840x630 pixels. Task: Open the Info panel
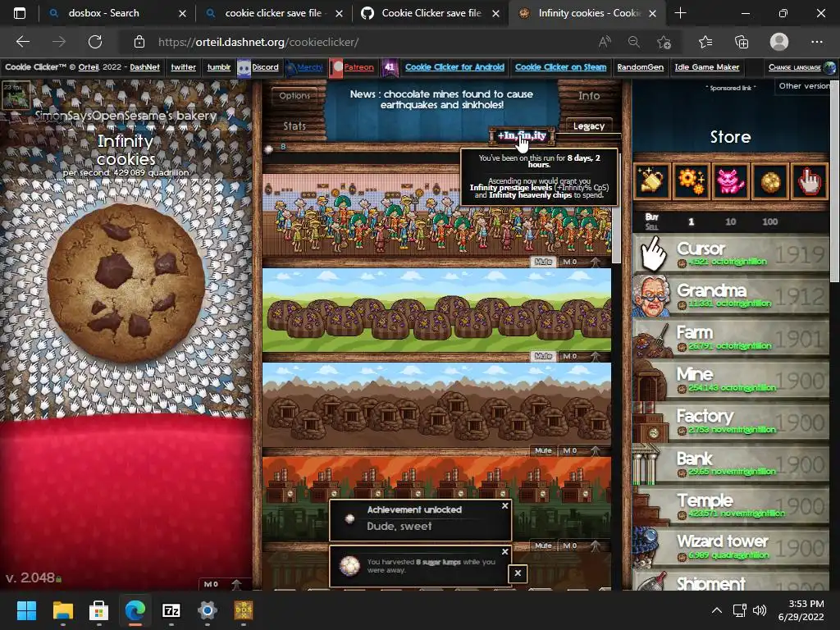click(x=589, y=95)
